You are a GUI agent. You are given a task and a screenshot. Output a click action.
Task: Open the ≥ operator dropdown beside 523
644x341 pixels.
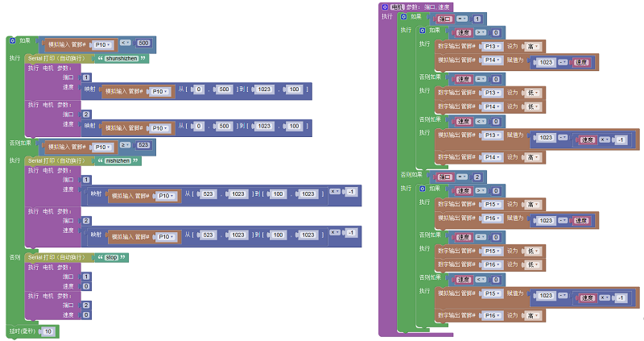click(x=125, y=147)
